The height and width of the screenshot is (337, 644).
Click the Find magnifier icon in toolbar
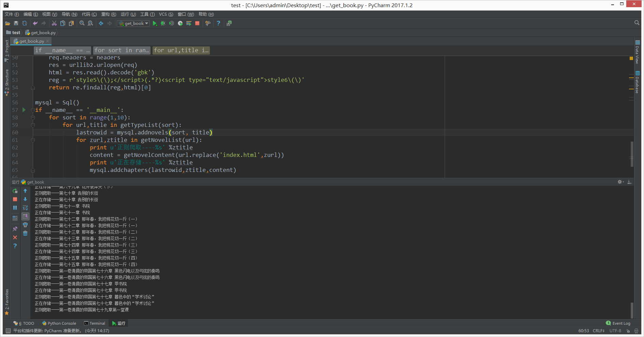pos(82,23)
